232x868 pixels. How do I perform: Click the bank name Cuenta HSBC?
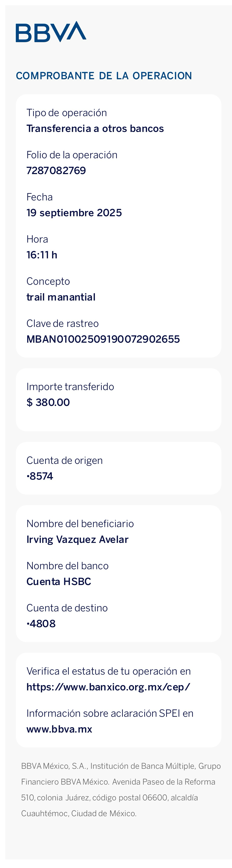(59, 581)
